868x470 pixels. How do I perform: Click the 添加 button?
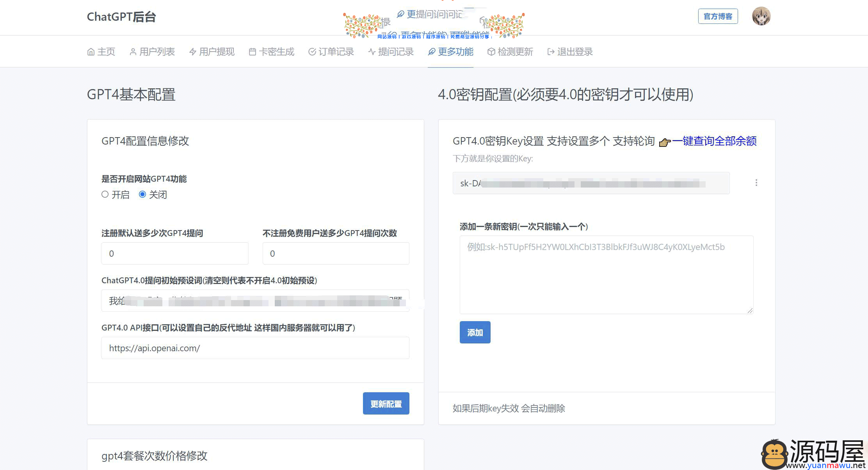tap(475, 332)
